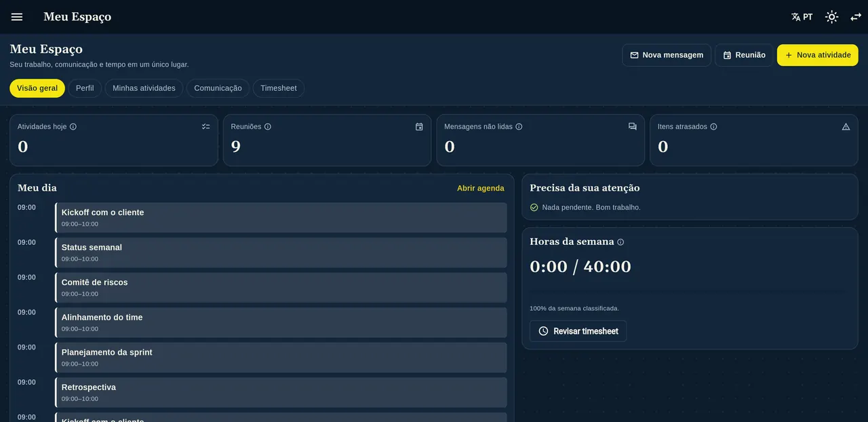Create a Nova atividade

coord(818,55)
